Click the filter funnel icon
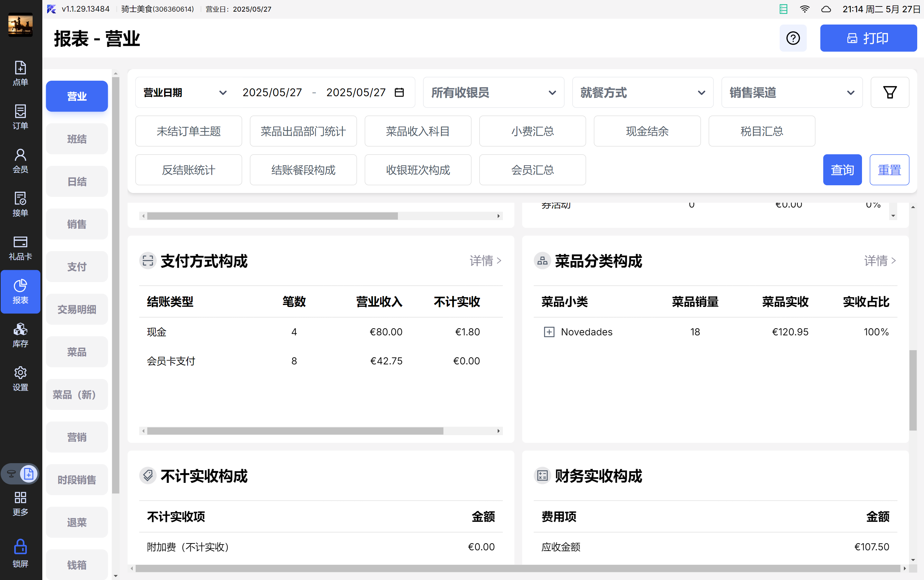This screenshot has width=924, height=580. 889,92
